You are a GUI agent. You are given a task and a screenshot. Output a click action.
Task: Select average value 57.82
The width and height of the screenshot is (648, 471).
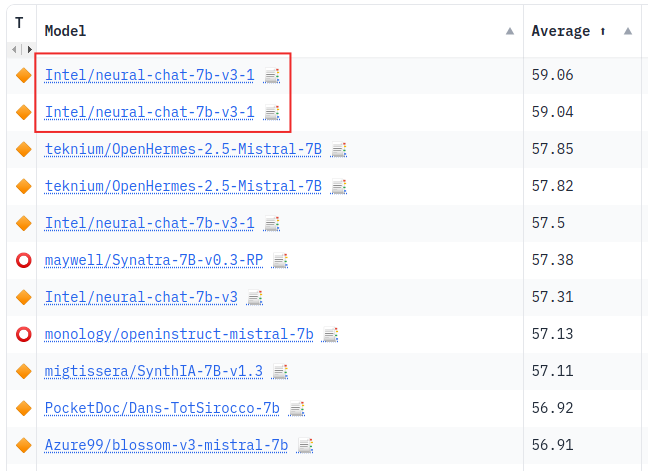pos(553,186)
